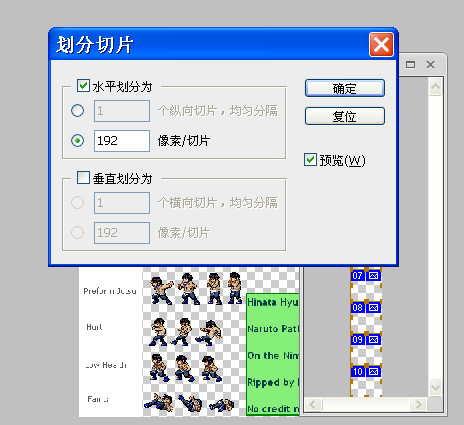Click the first sprite in the Fall row
464x425 pixels.
click(x=159, y=402)
